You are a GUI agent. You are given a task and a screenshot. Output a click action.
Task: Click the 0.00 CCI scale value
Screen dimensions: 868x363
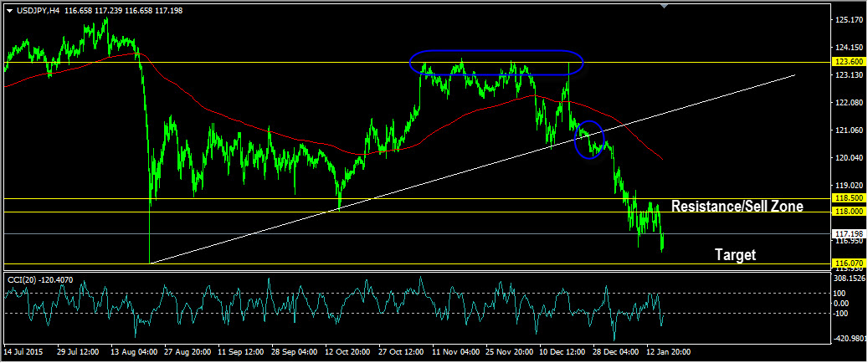[x=842, y=304]
